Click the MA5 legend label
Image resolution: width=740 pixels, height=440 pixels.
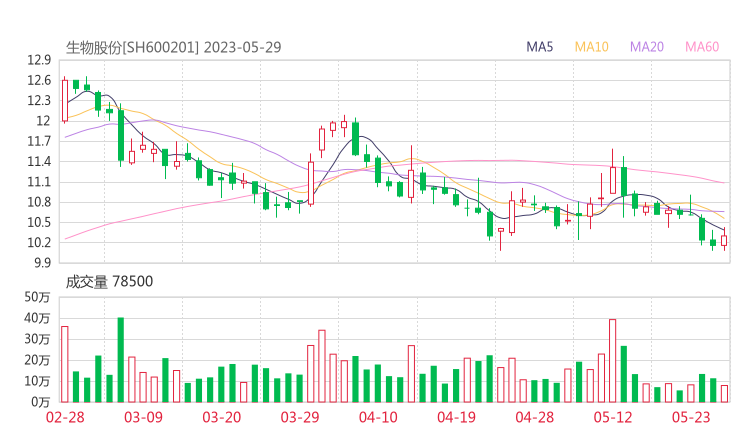[x=539, y=47]
